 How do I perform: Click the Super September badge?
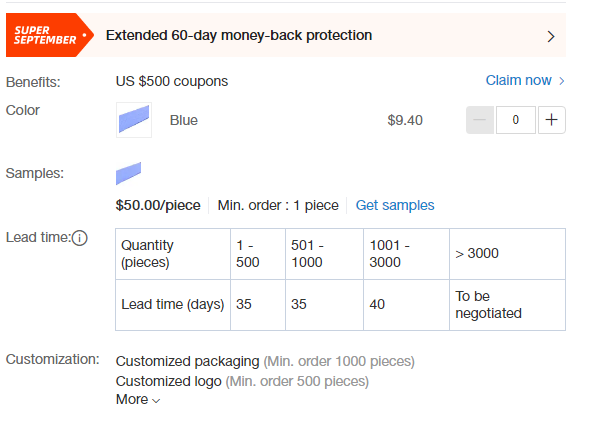coord(49,35)
